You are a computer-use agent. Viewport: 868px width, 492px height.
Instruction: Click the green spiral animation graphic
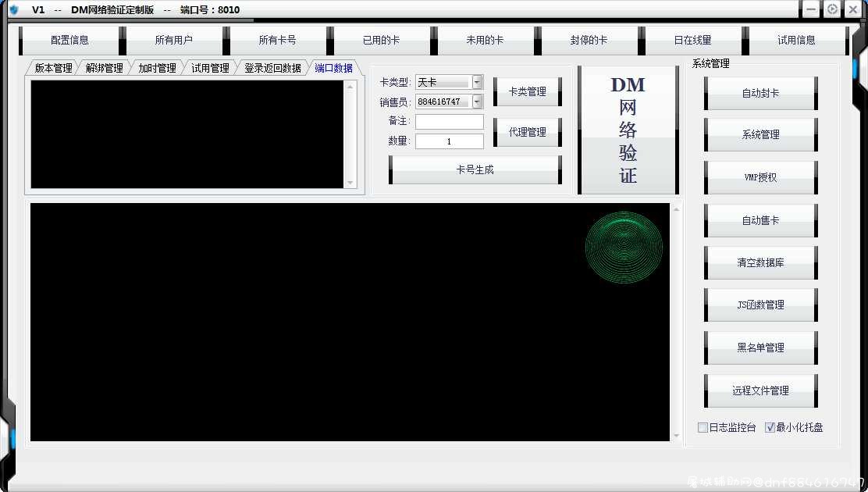624,247
